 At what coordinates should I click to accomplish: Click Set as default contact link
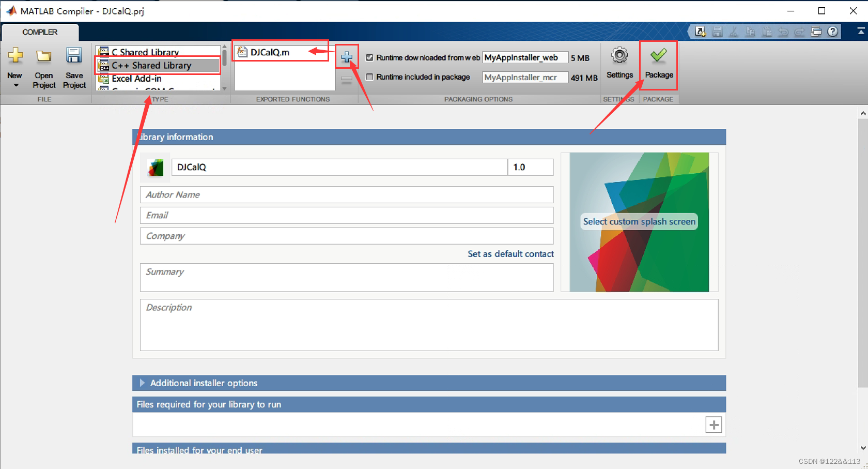(510, 254)
